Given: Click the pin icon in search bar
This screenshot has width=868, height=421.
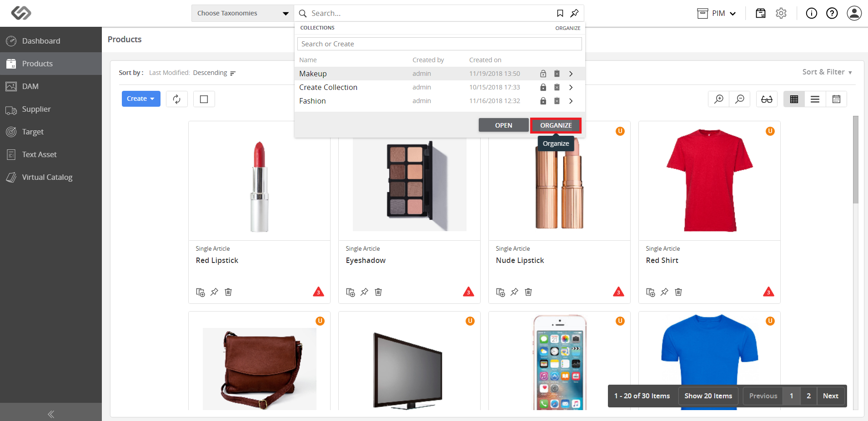Looking at the screenshot, I should click(x=575, y=13).
